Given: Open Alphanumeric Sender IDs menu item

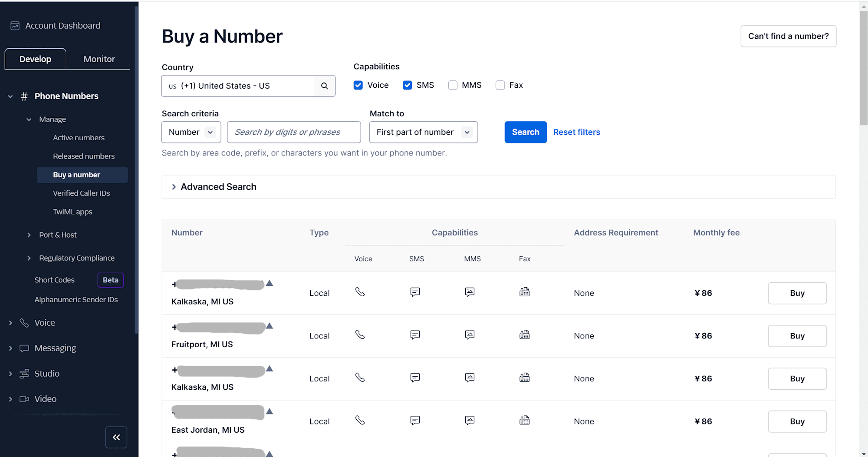Looking at the screenshot, I should (x=76, y=300).
